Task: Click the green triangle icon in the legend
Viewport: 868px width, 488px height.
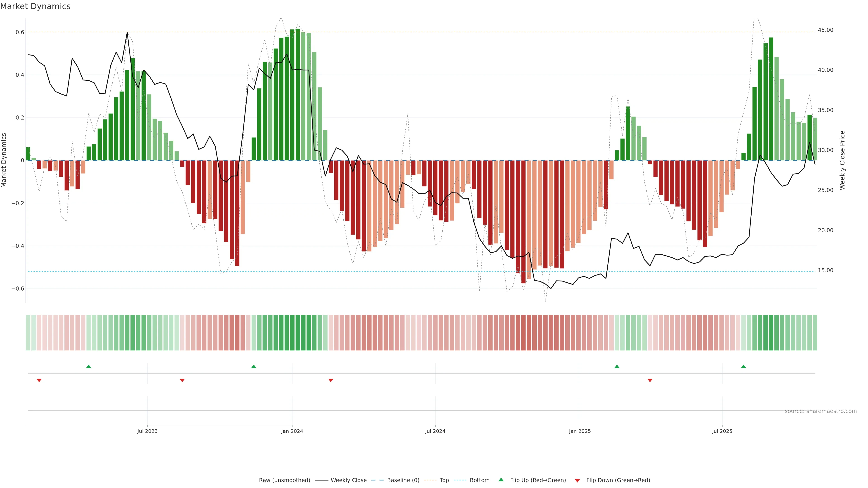Action: 501,480
